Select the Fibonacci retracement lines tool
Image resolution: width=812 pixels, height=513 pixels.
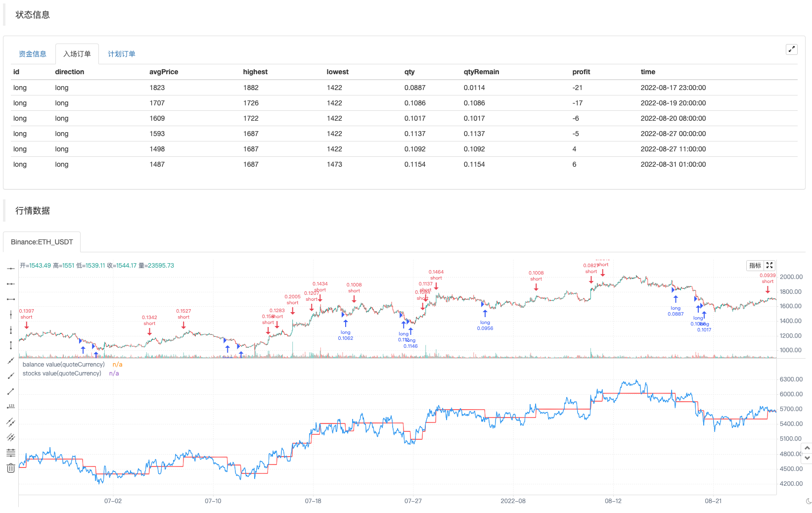pos(11,453)
